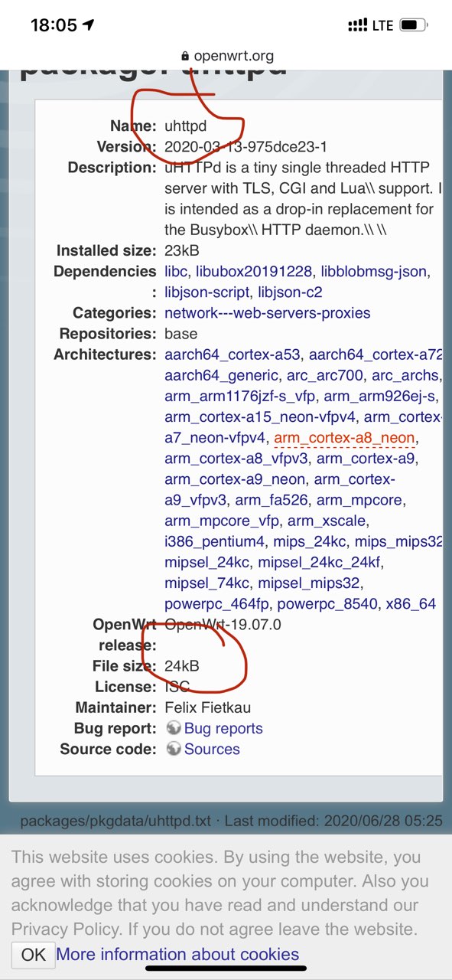Open the arm_mpcore_vfp architecture link
Screen dimensions: 452x980
[x=222, y=521]
